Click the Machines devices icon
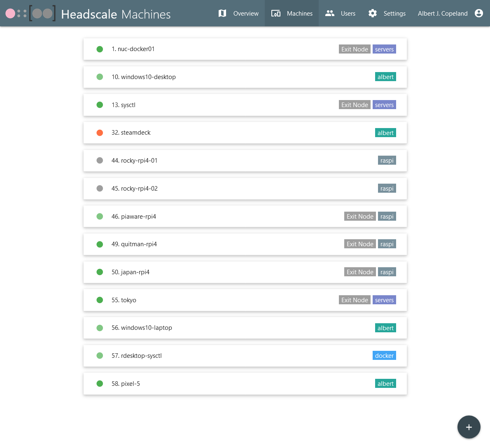The width and height of the screenshot is (490, 448). (276, 13)
